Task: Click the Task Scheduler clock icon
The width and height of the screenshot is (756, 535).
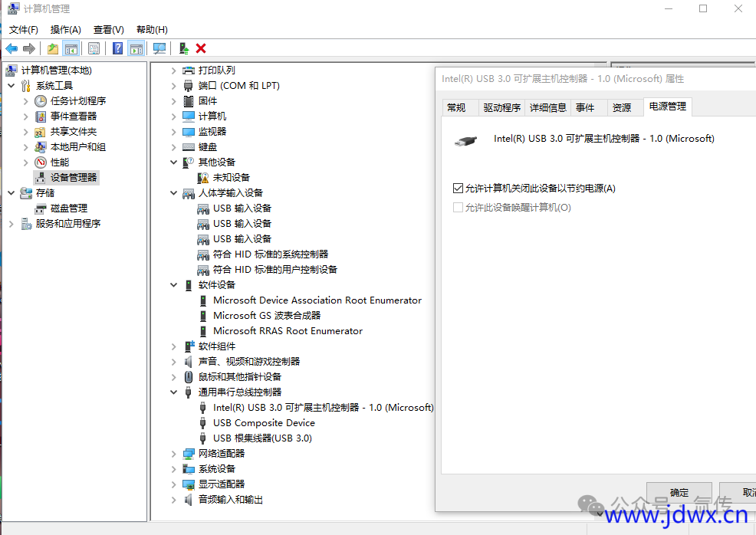Action: tap(41, 101)
